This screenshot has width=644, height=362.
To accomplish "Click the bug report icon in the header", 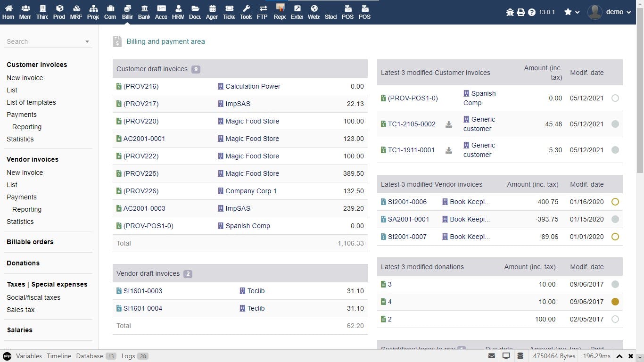I will point(510,12).
